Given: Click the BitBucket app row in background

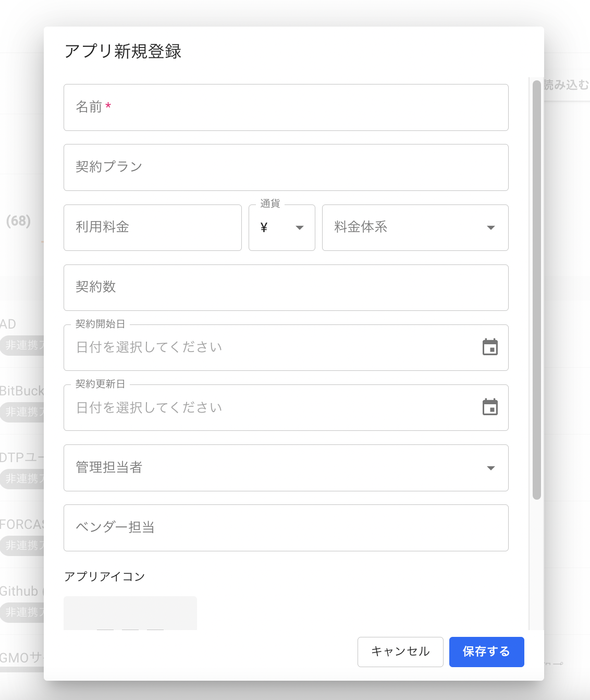Looking at the screenshot, I should [22, 391].
